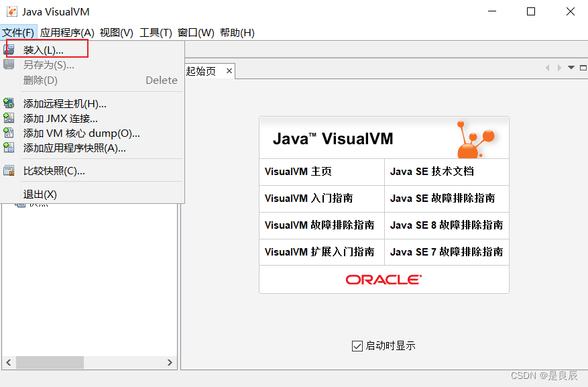Click the scroll tabs right arrow
588x387 pixels.
559,68
